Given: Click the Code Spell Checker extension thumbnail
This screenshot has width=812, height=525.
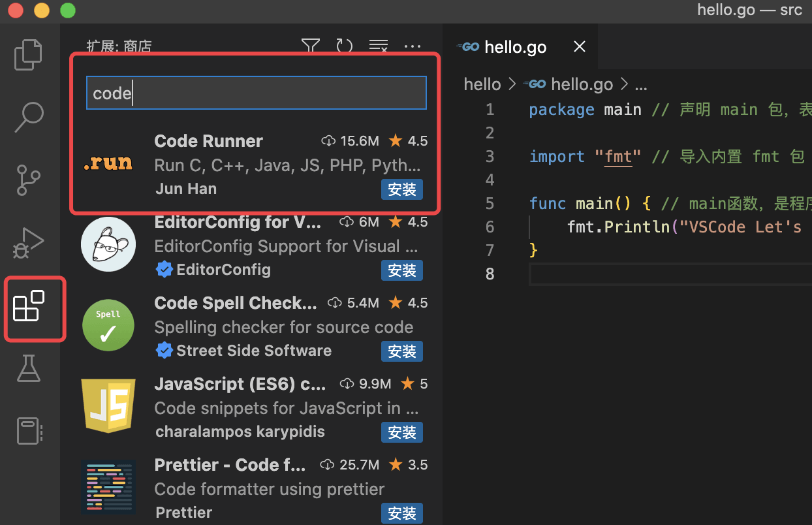Looking at the screenshot, I should click(108, 325).
